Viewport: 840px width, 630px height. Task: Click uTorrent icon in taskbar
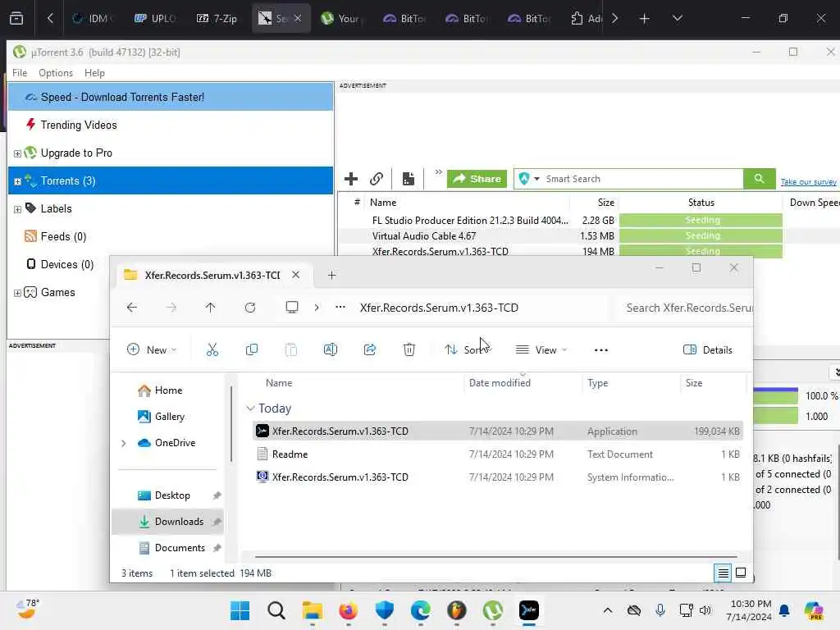(x=492, y=610)
